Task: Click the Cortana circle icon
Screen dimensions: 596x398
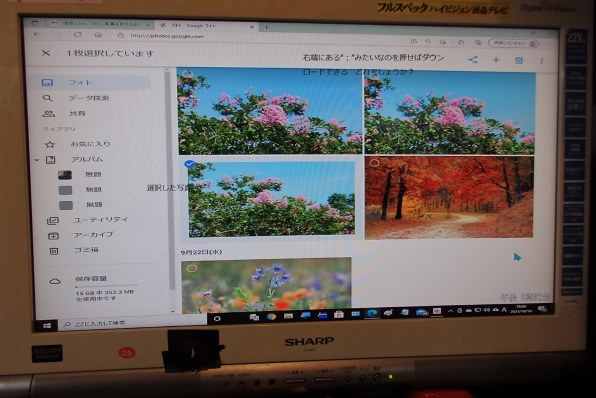Action: (x=217, y=318)
